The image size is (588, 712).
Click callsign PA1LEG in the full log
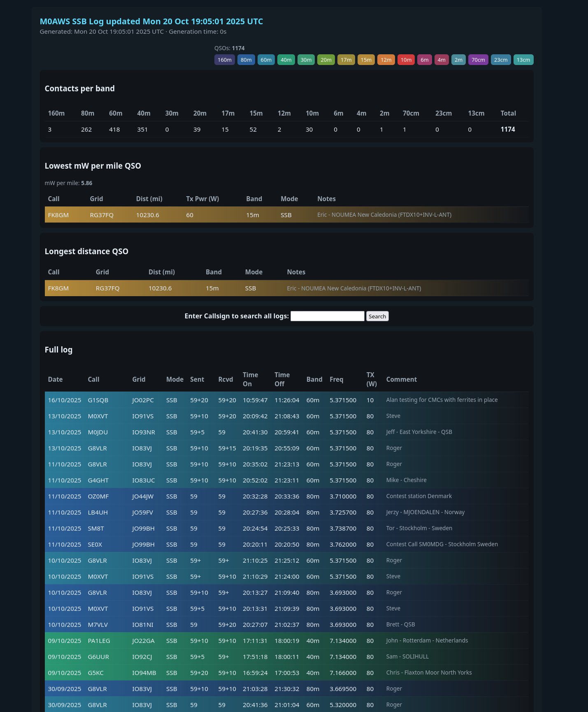click(99, 640)
